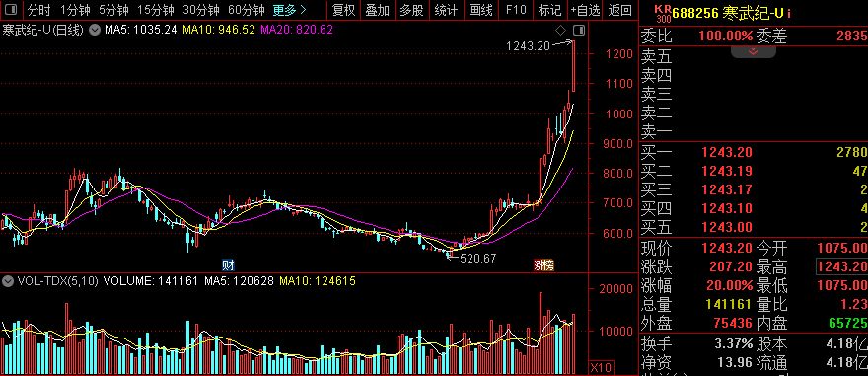This screenshot has height=376, width=868.
Task: Expand more timeframes with 更多
Action: click(x=289, y=10)
